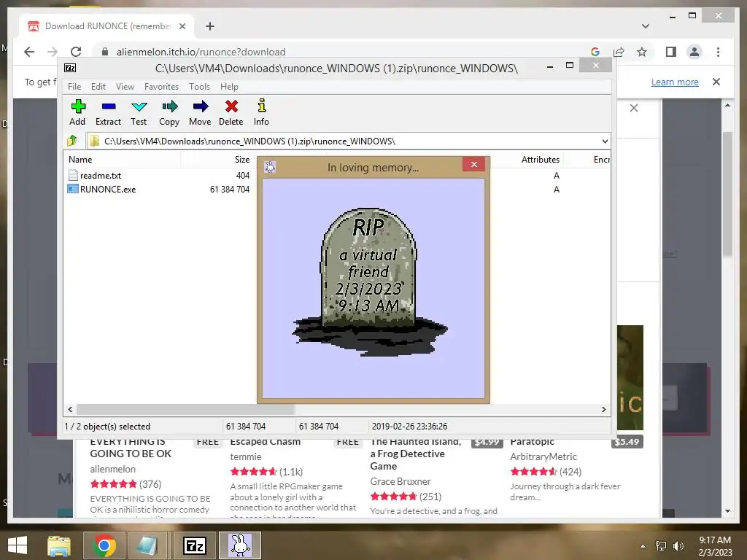
Task: Click the 7-Zip horizontal scrollbar thumb
Action: coord(186,410)
